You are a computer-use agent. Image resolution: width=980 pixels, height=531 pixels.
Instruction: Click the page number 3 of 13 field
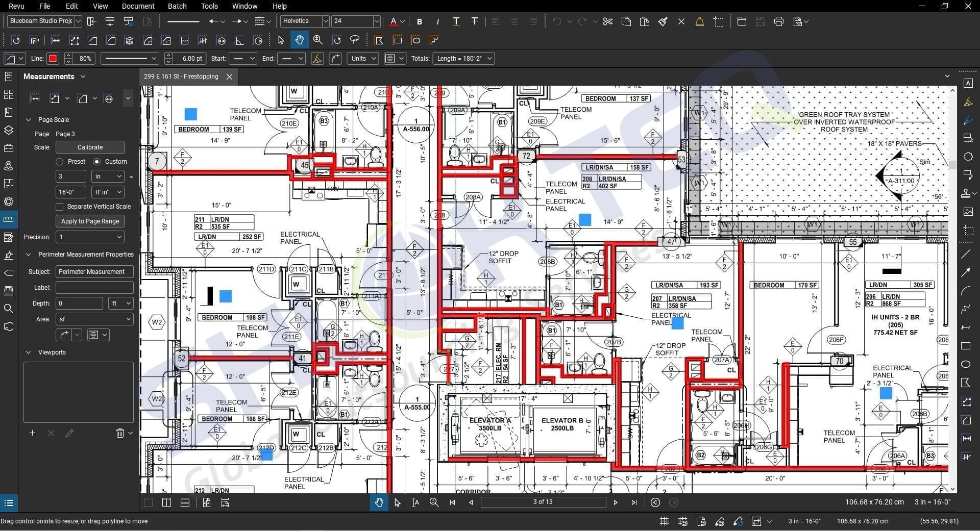[543, 502]
